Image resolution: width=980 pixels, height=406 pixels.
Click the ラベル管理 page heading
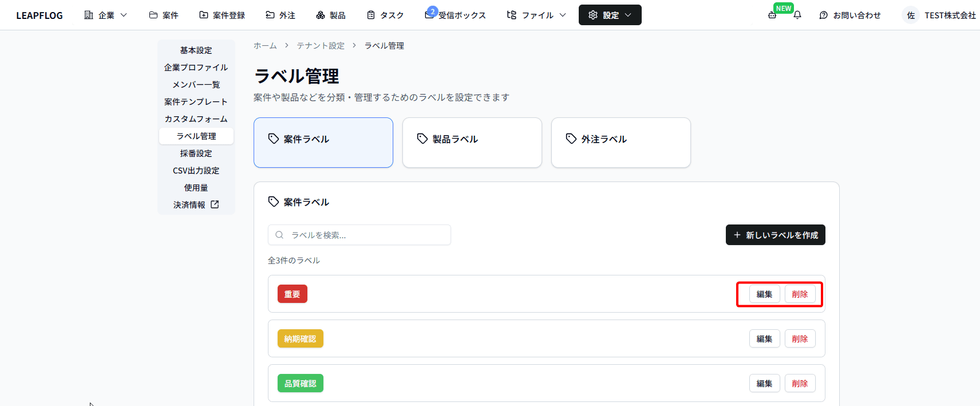coord(297,76)
